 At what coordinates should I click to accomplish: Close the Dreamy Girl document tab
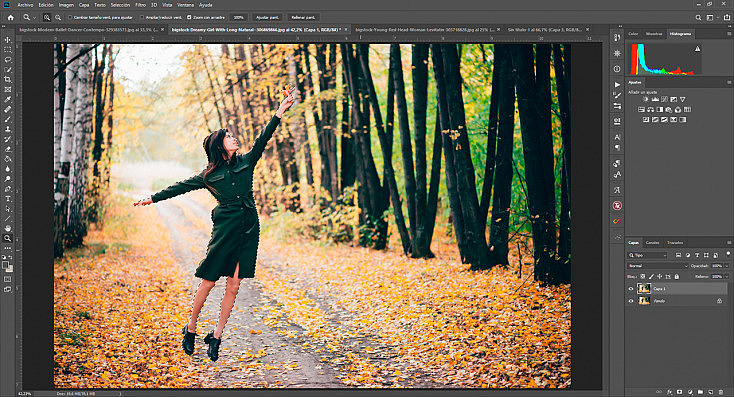click(x=346, y=29)
